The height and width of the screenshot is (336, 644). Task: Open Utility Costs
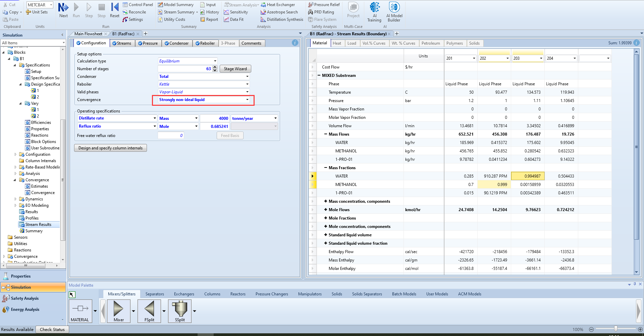[172, 19]
